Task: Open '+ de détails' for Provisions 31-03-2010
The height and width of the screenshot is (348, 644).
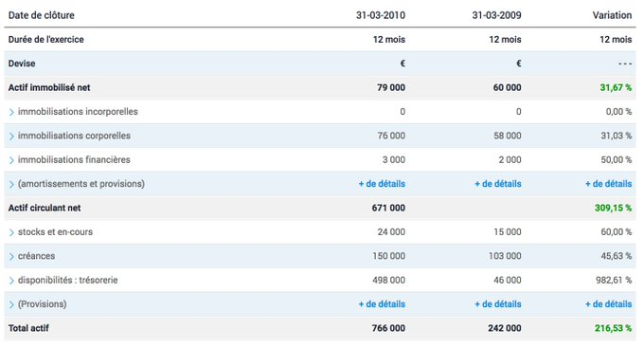Action: click(382, 304)
